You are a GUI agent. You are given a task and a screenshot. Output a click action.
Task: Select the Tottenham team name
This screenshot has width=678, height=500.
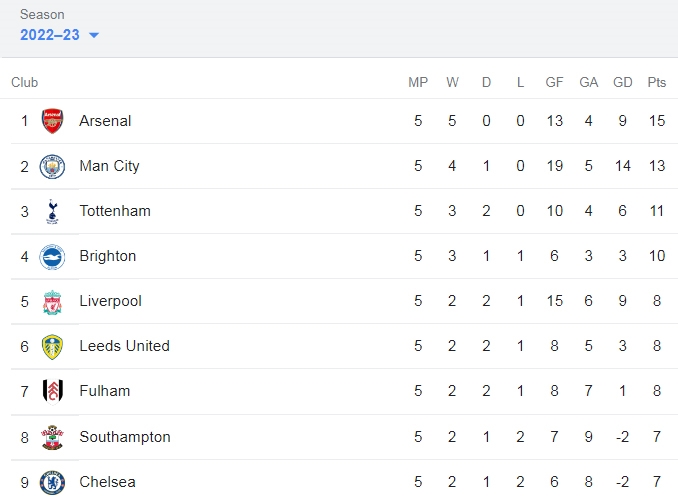[115, 211]
